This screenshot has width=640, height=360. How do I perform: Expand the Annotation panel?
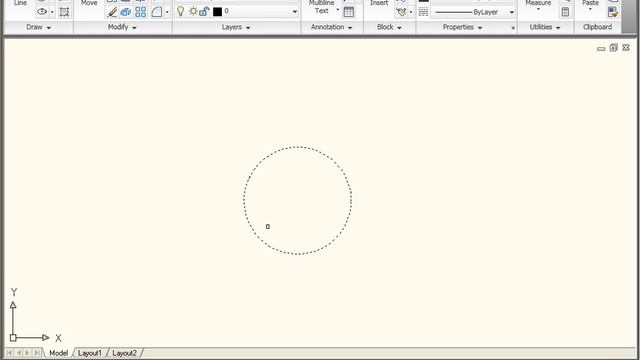tap(331, 27)
